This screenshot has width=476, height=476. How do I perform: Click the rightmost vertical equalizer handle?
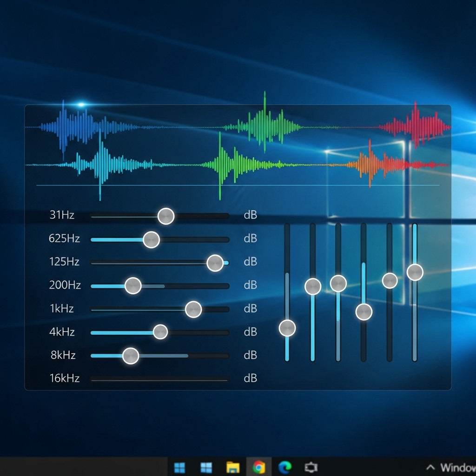point(414,272)
